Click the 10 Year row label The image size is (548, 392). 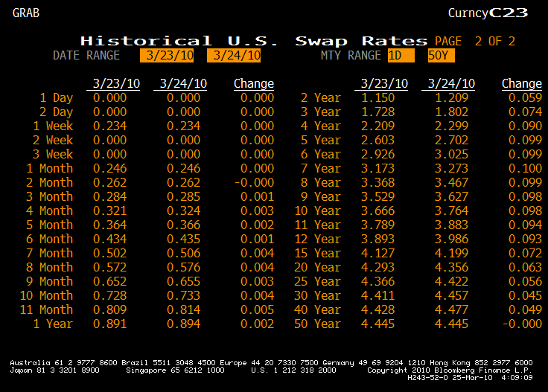318,211
